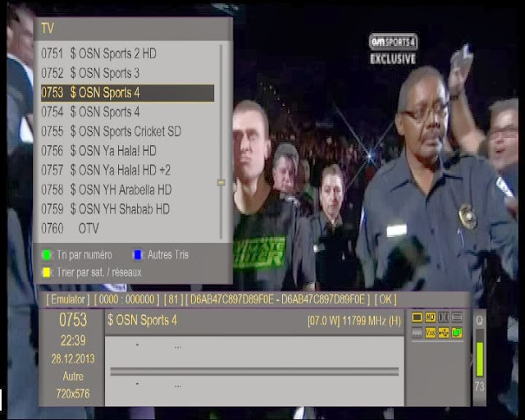Click the Tri par numéro label

pyautogui.click(x=84, y=255)
